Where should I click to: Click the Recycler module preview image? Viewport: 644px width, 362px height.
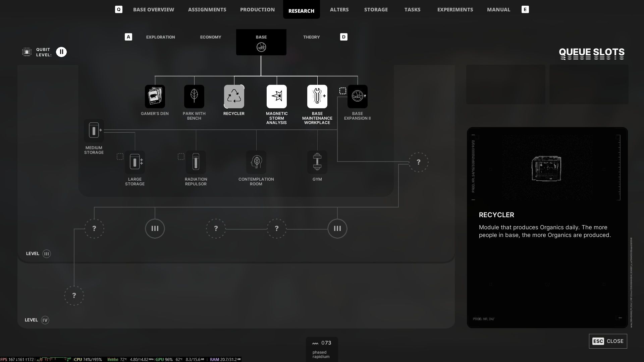click(546, 168)
